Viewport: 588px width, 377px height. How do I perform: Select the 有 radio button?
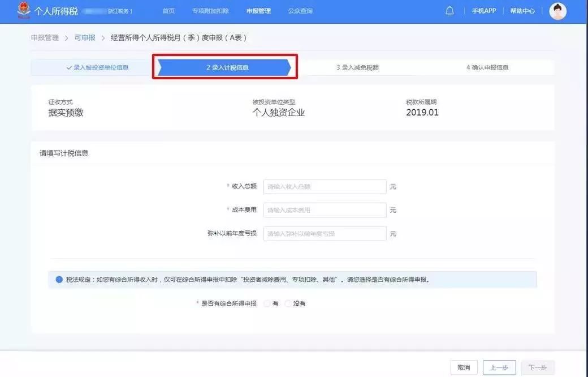pyautogui.click(x=266, y=303)
